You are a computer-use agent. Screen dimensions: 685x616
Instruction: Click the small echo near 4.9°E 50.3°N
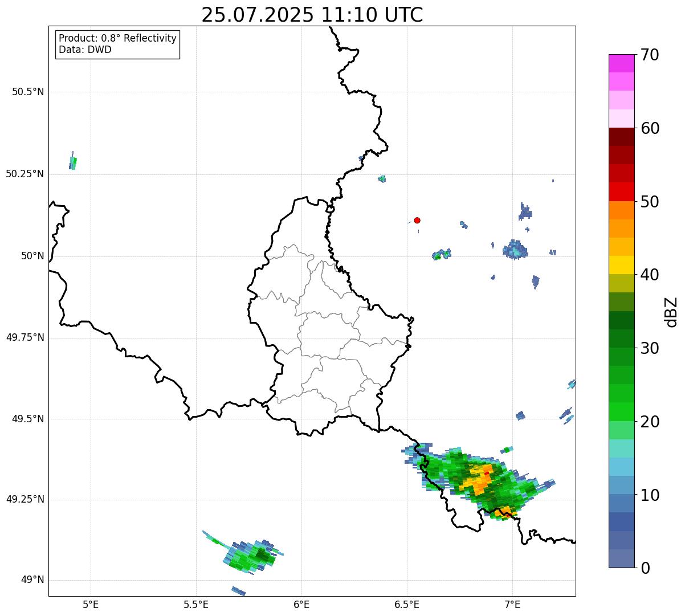72,162
